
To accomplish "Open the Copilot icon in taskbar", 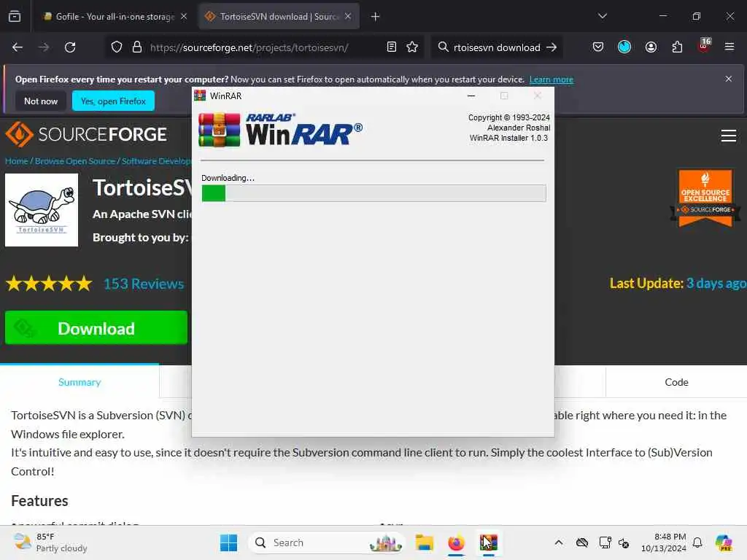I will point(724,542).
